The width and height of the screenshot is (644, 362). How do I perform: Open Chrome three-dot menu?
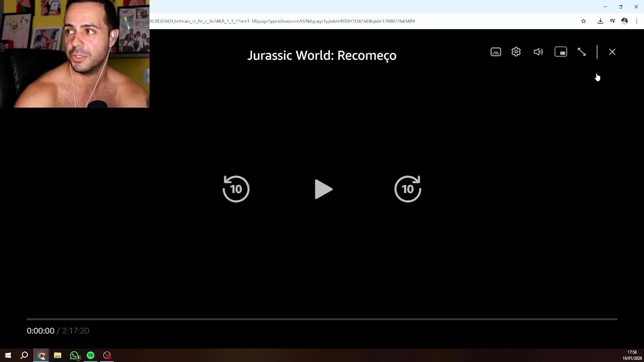[636, 21]
